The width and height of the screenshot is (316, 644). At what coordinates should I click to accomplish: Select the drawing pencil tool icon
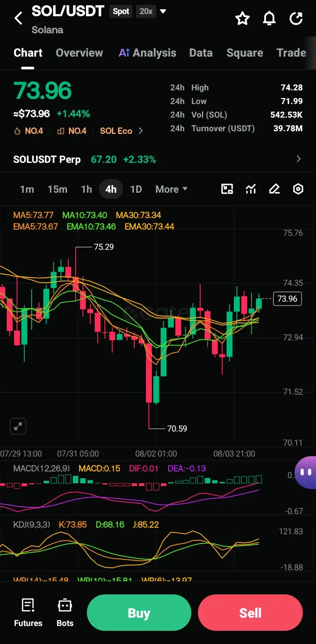click(x=274, y=189)
